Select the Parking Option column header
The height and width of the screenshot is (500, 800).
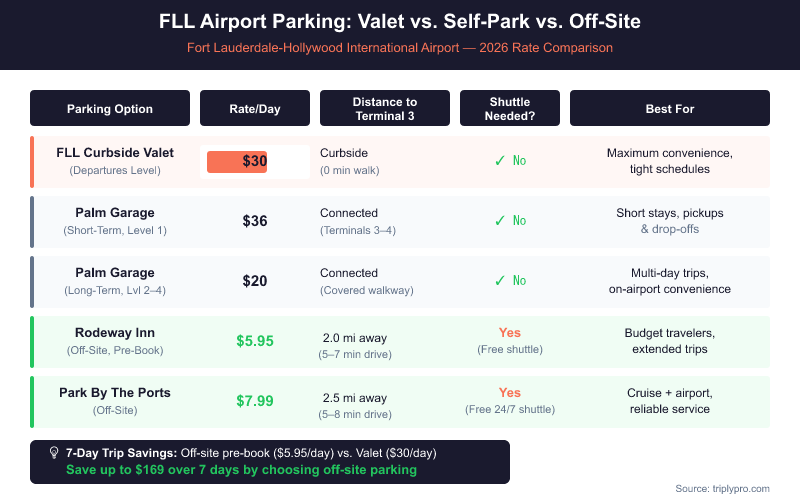110,108
